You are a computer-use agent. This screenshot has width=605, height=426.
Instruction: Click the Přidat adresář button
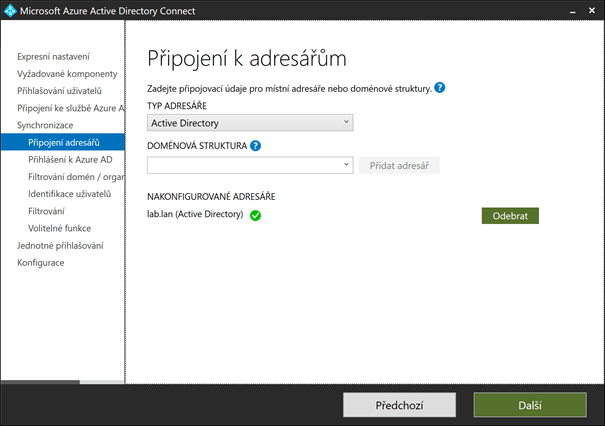click(398, 164)
